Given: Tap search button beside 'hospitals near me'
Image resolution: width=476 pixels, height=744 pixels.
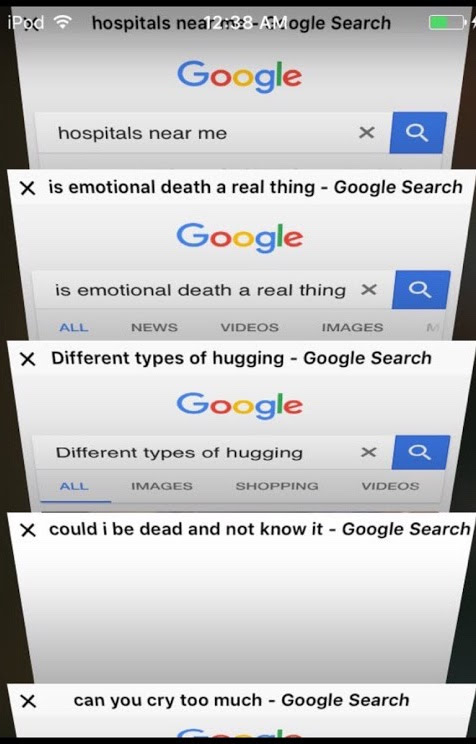Looking at the screenshot, I should coord(418,132).
